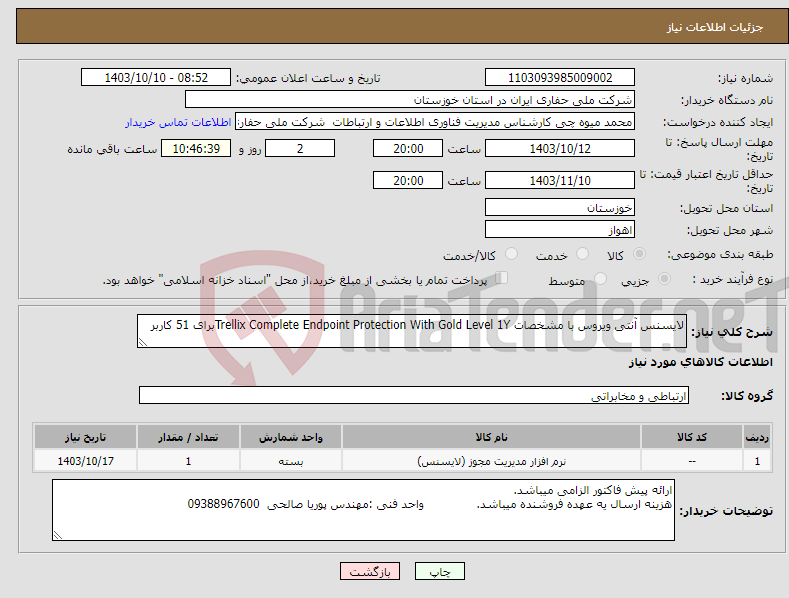Click the resize handle of description box
789x598 pixels.
(143, 342)
